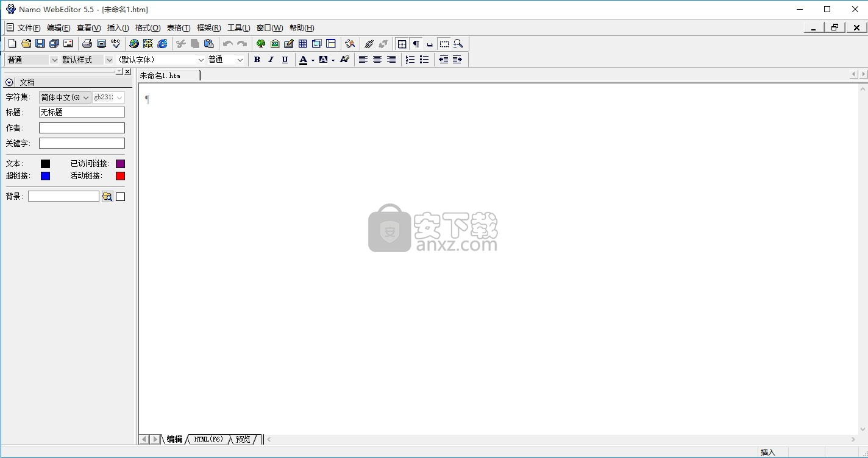Image resolution: width=868 pixels, height=458 pixels.
Task: Click the Remove Hyperlink icon
Action: [x=383, y=43]
